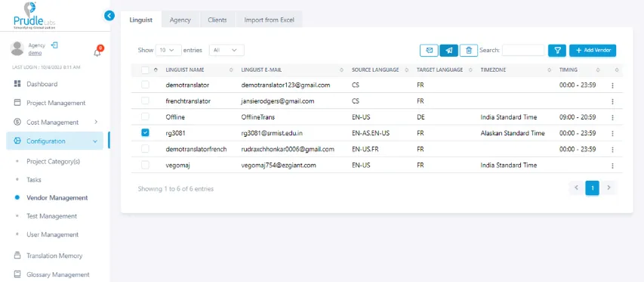Open Dashboard from the sidebar
Screen dimensions: 644x282
42,84
